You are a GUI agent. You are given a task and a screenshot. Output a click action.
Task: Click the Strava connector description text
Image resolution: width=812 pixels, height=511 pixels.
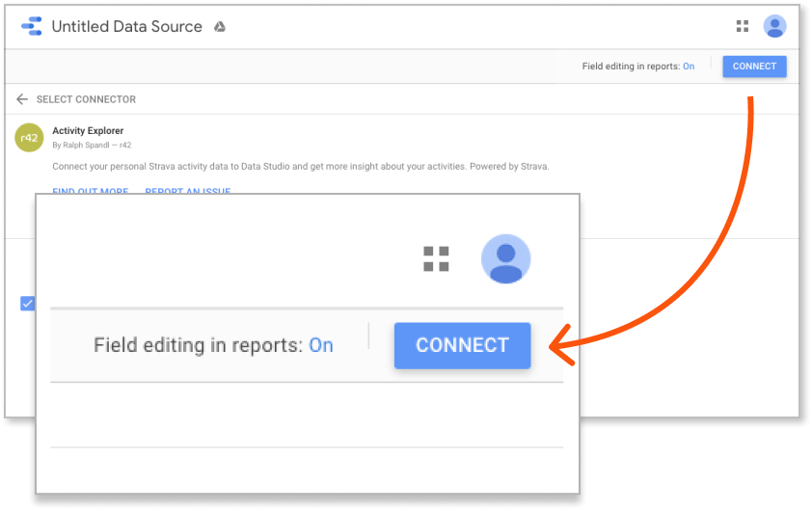point(300,167)
